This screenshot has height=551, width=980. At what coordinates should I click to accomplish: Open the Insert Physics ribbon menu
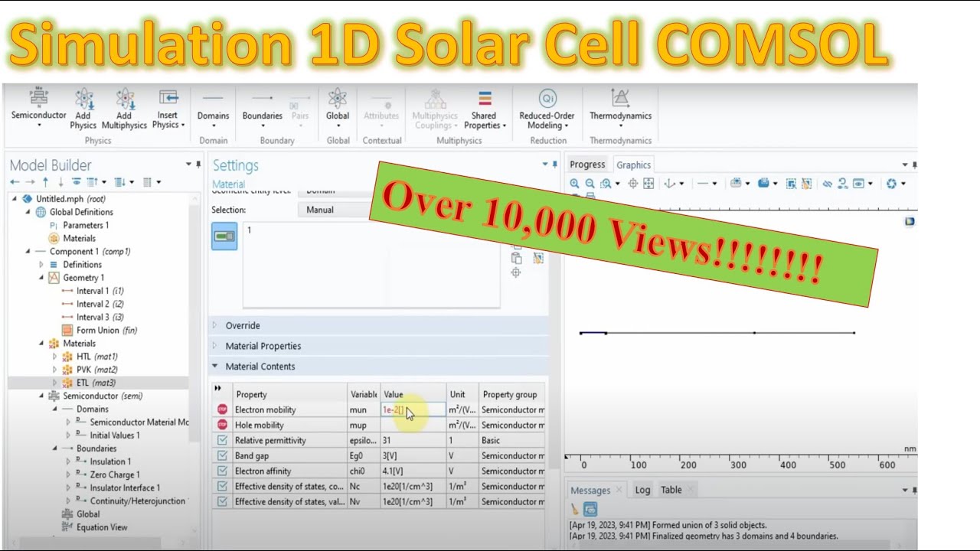pos(168,108)
